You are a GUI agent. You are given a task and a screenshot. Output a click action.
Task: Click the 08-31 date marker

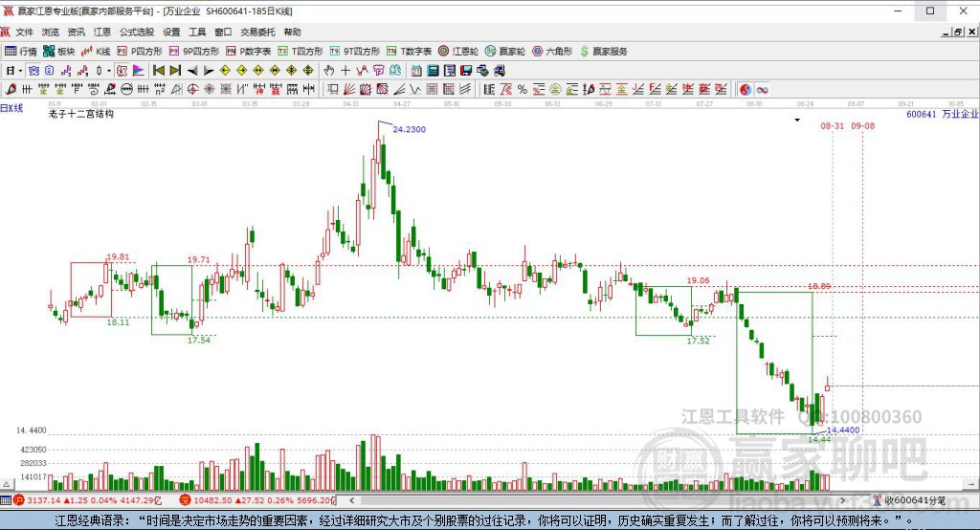tap(832, 125)
